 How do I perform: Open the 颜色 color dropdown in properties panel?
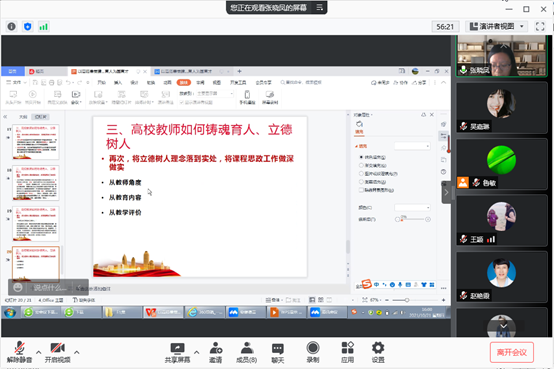(412, 207)
